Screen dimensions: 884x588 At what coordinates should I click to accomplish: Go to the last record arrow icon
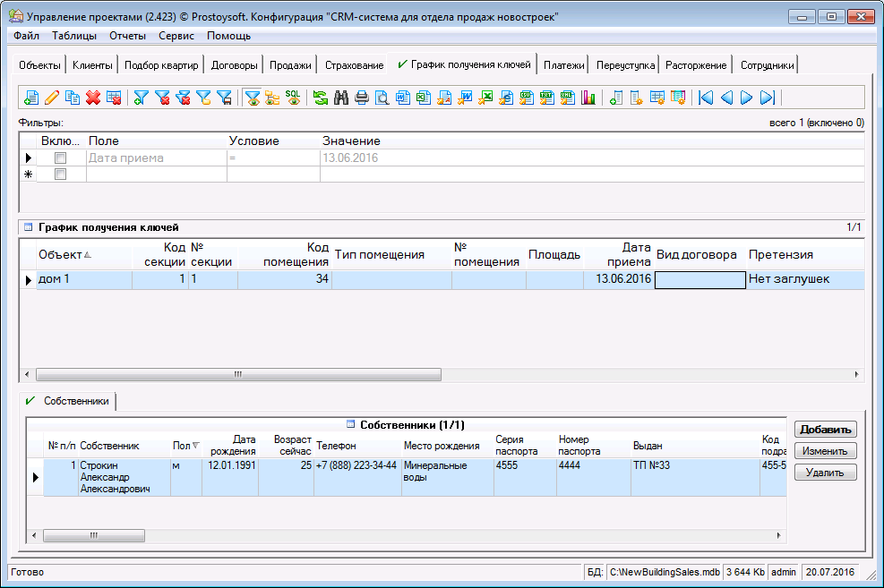[768, 98]
